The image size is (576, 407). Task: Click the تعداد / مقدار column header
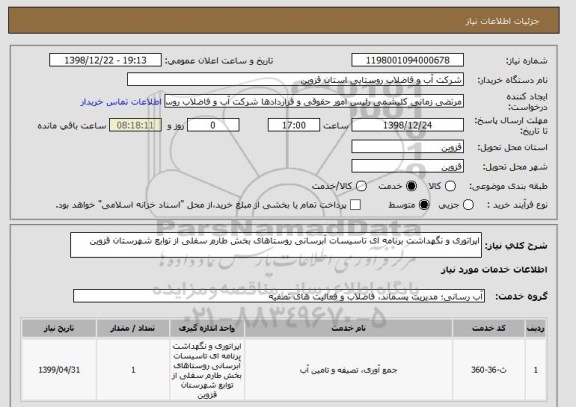[133, 328]
